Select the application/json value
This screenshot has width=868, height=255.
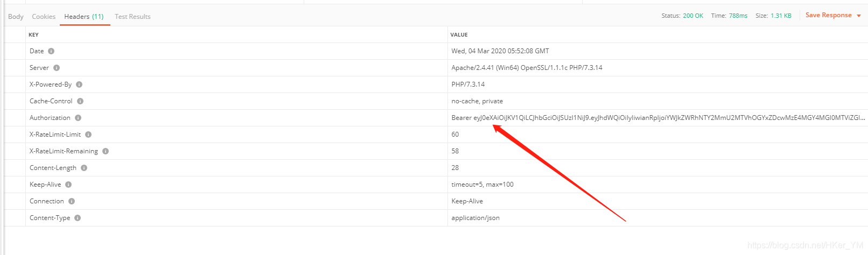click(x=475, y=218)
